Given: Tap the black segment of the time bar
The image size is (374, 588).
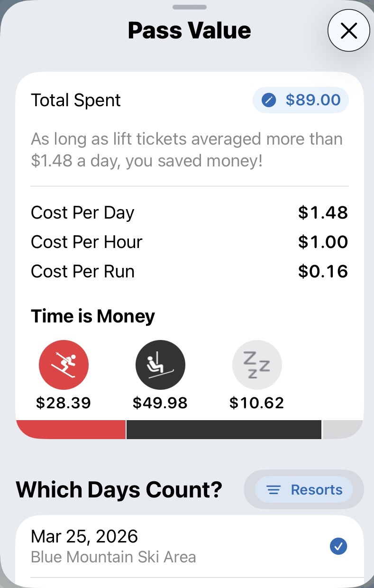Looking at the screenshot, I should [224, 429].
